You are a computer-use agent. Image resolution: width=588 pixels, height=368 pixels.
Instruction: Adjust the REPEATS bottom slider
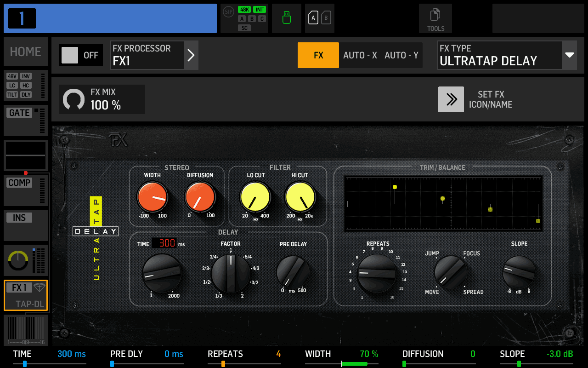tap(244, 364)
